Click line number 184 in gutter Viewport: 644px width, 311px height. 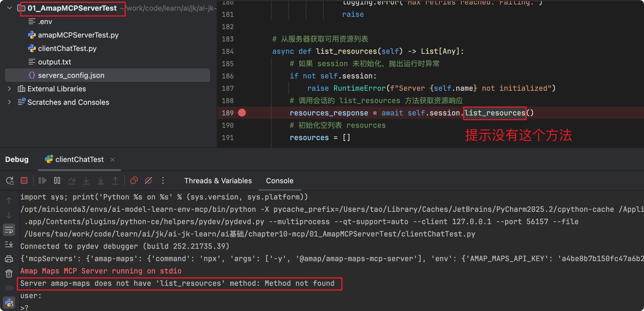pos(228,51)
